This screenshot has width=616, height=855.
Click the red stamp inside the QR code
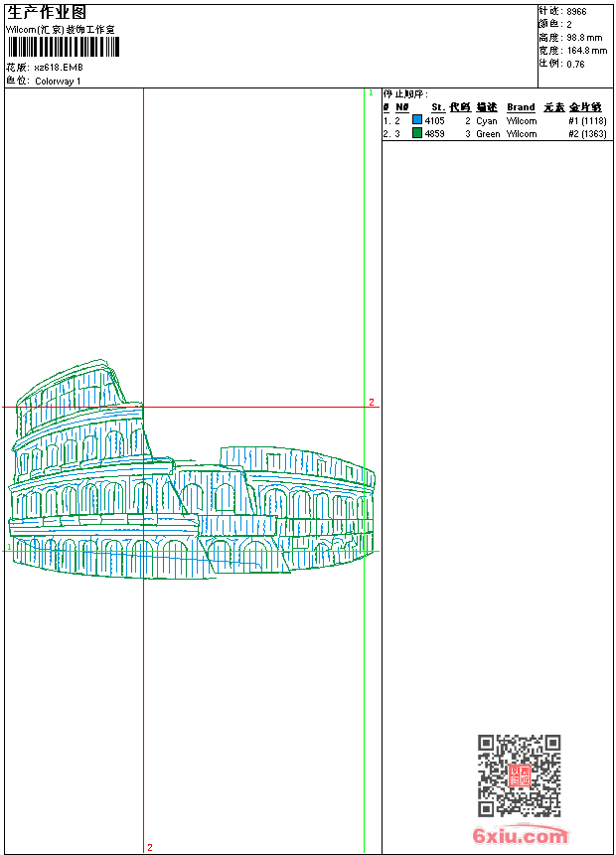(519, 776)
